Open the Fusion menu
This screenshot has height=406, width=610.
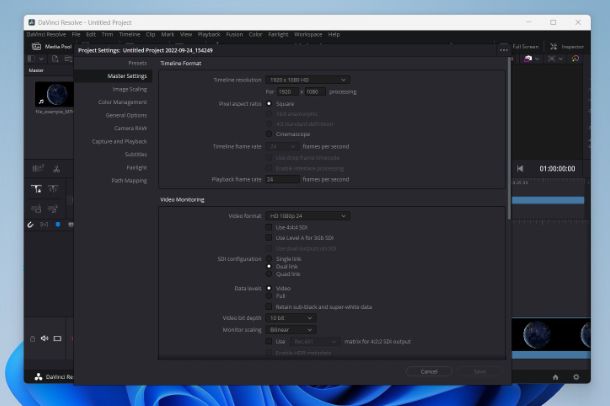[234, 35]
